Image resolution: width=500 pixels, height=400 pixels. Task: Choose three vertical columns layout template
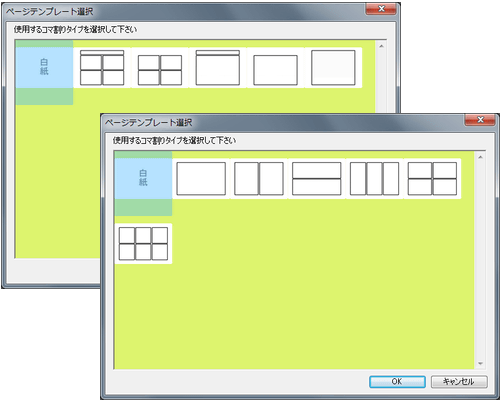click(374, 178)
